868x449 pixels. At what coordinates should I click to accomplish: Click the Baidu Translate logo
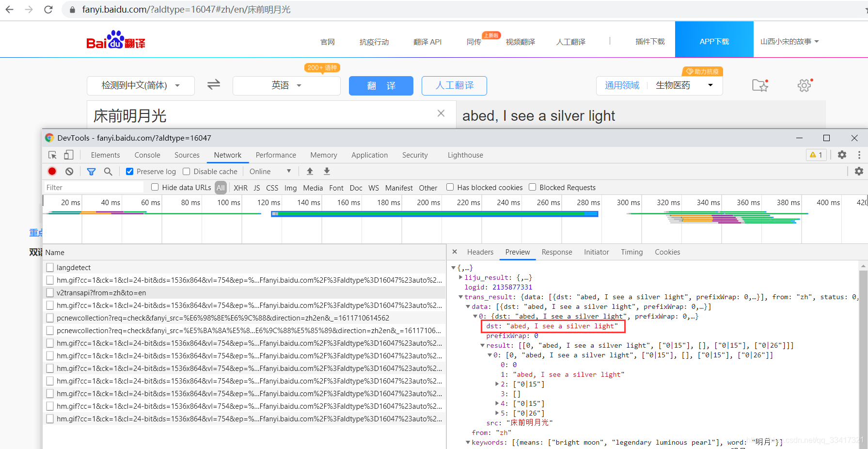click(116, 40)
